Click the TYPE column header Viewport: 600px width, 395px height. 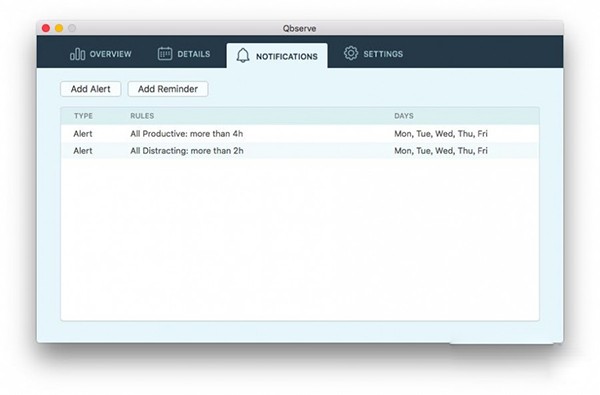pyautogui.click(x=83, y=116)
